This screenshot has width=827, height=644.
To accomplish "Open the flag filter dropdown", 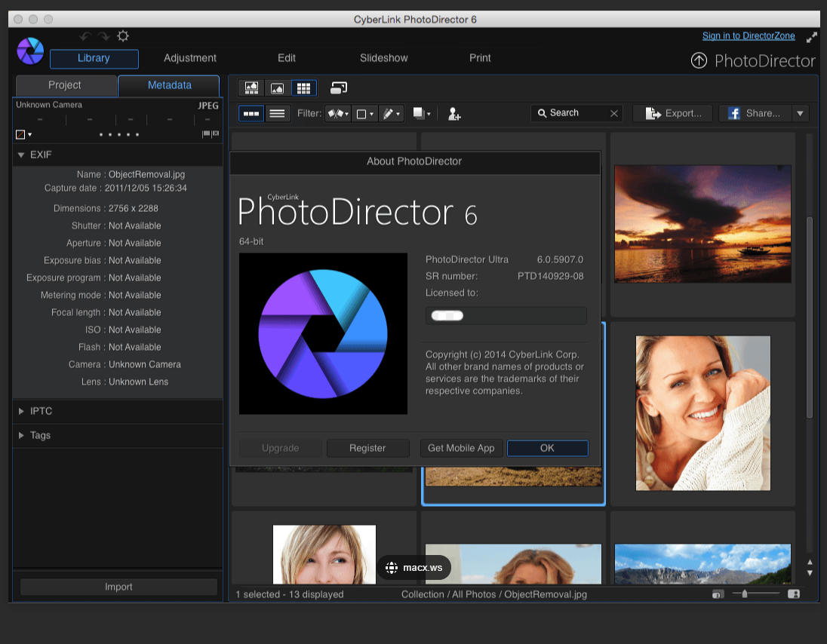I will [338, 113].
